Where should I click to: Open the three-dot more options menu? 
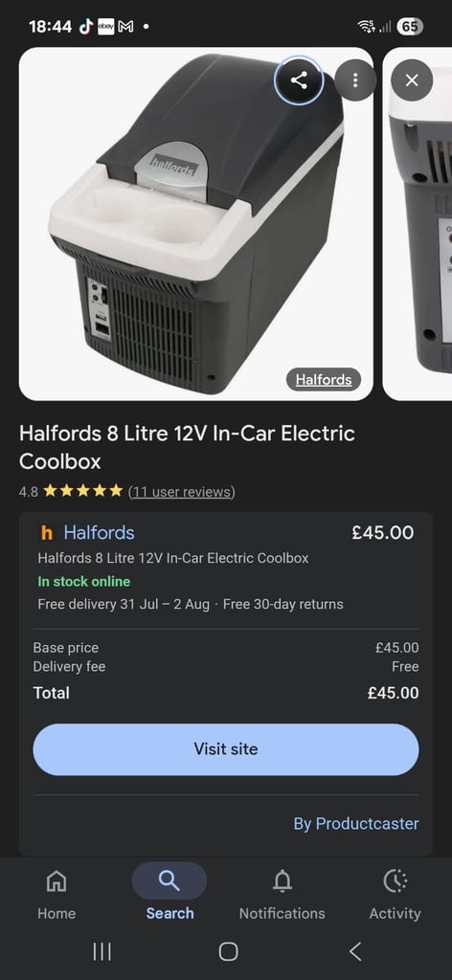click(355, 80)
